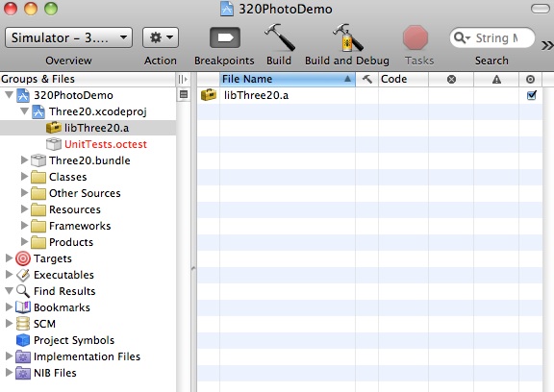Expand the Classes folder
This screenshot has width=554, height=392.
coord(24,177)
